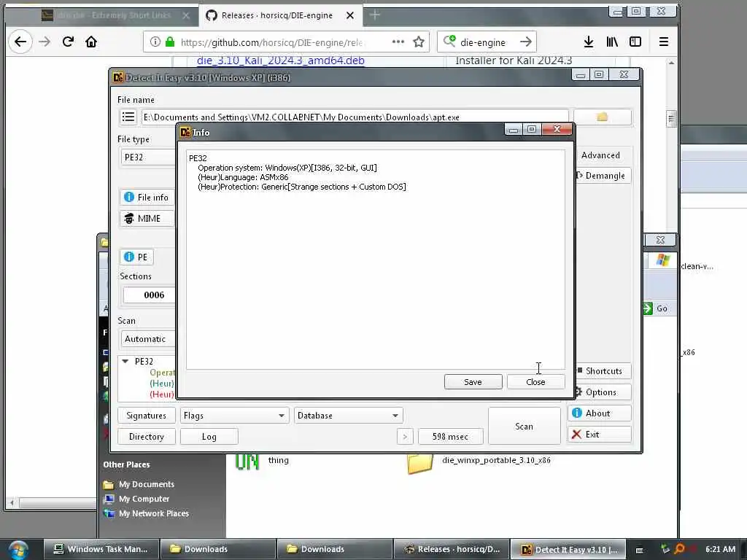Click the Demangle button
The width and height of the screenshot is (747, 560).
click(x=602, y=175)
